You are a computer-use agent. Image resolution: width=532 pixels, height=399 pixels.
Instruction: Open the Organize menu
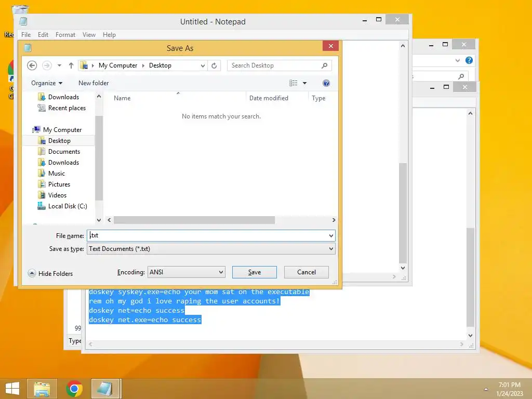[47, 83]
